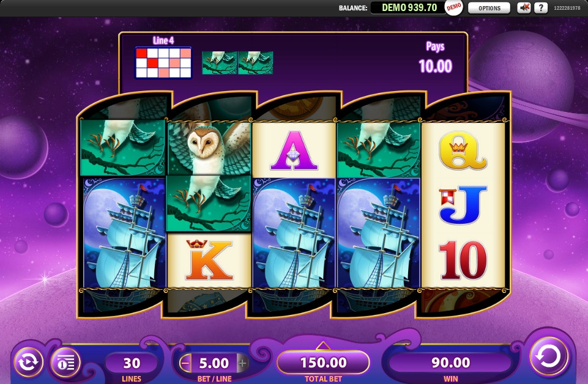Open the OPTIONS menu
The height and width of the screenshot is (384, 588).
point(489,8)
